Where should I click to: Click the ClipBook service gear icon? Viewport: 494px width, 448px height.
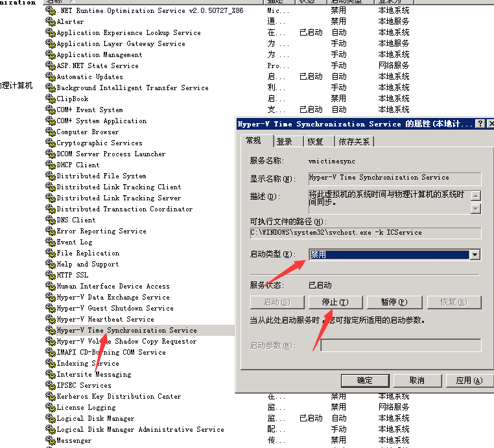(x=51, y=99)
